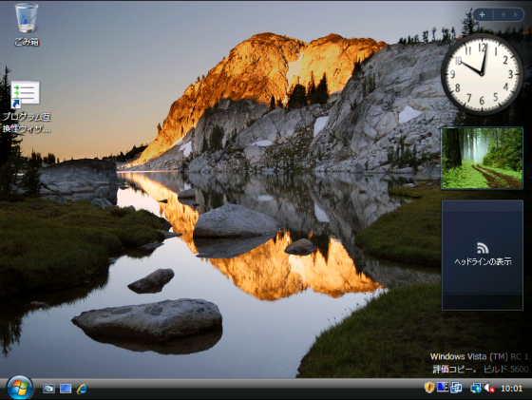The width and height of the screenshot is (532, 400).
Task: Open the Windows Security shield tray icon
Action: point(429,388)
